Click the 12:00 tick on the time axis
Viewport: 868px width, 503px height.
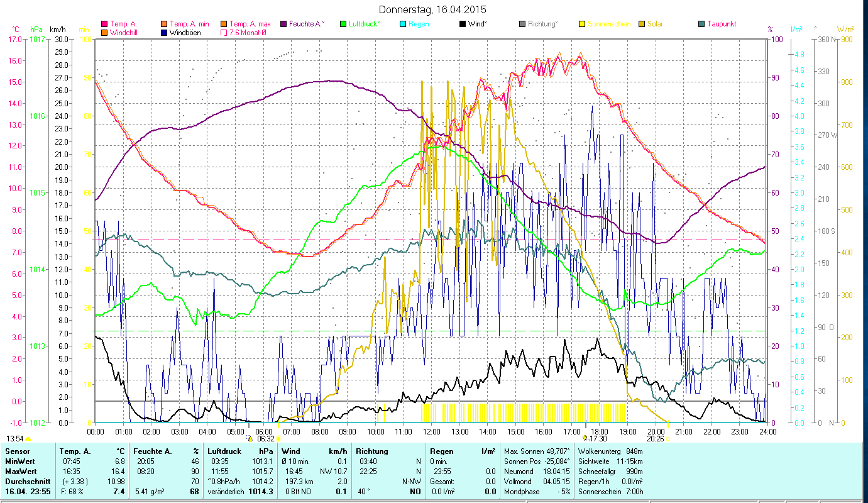(x=432, y=432)
